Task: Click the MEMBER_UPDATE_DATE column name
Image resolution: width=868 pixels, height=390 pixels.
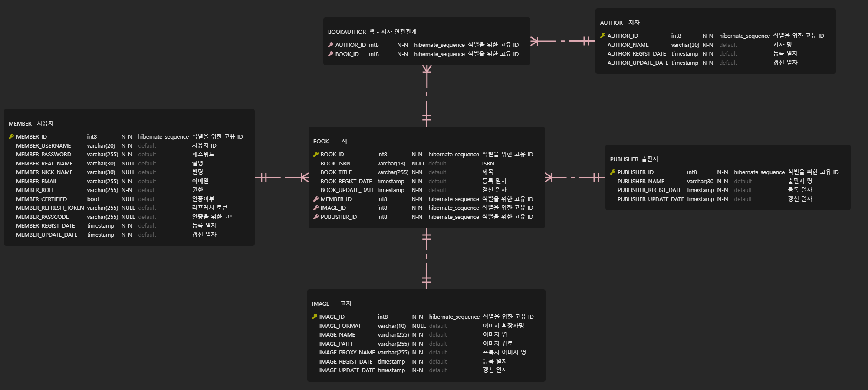Action: coord(47,235)
